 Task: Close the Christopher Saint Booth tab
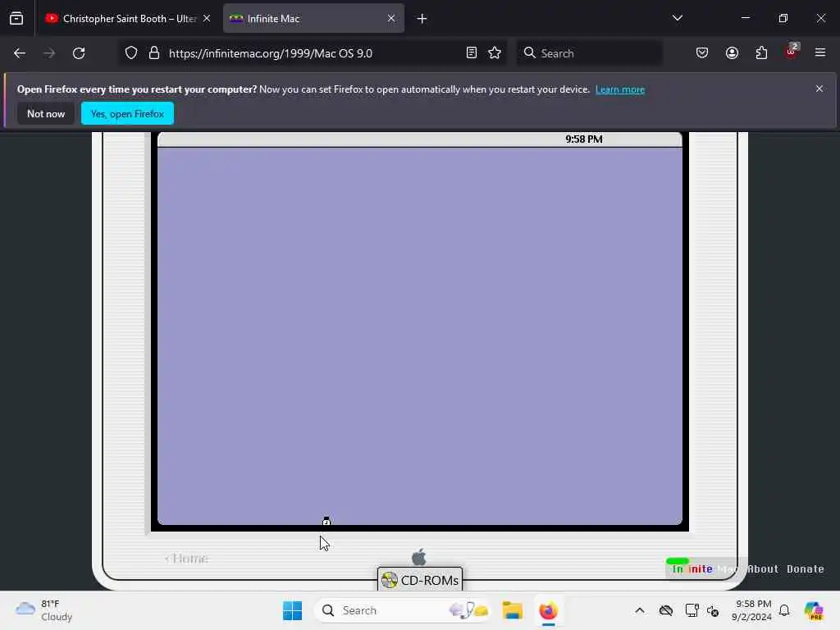pyautogui.click(x=207, y=18)
